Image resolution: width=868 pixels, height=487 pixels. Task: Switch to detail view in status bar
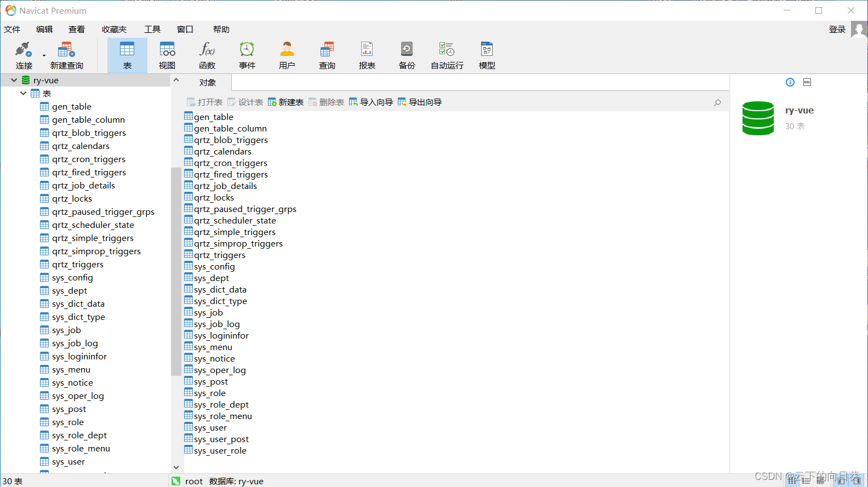[806, 481]
